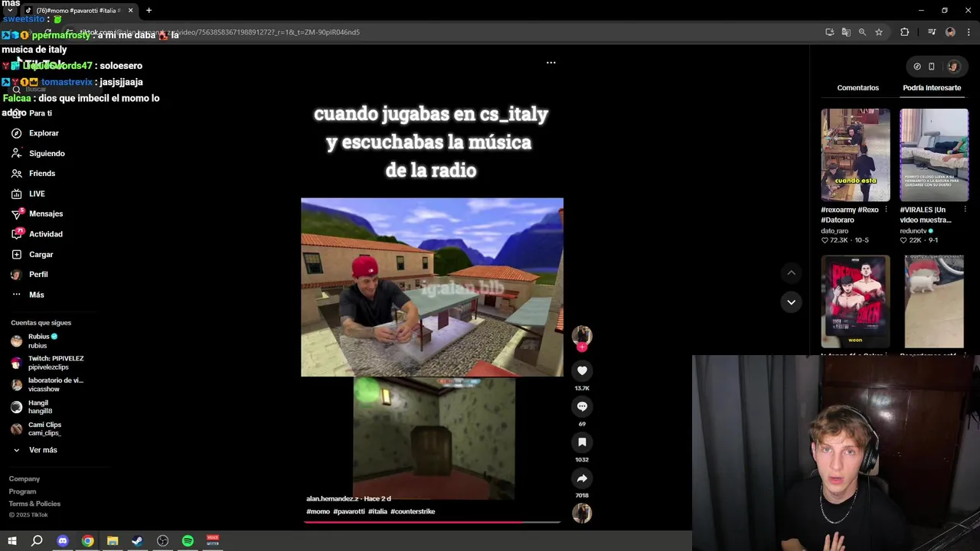Open hashtag #pavarotti in caption
The width and height of the screenshot is (980, 551).
349,511
